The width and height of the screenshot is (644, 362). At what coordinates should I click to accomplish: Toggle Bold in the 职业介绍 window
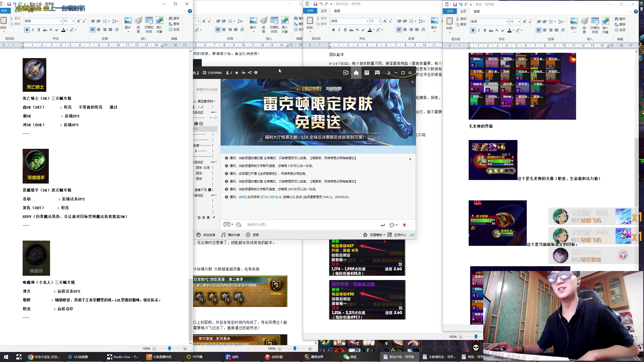[27, 30]
